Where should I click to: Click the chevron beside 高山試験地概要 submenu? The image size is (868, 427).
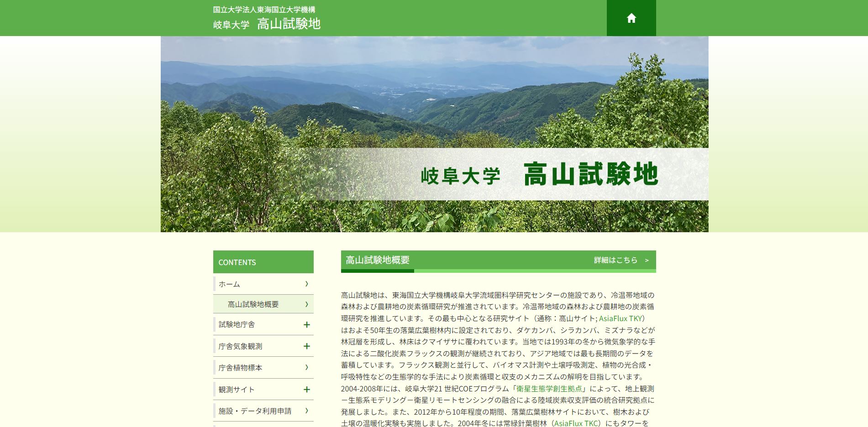click(306, 304)
